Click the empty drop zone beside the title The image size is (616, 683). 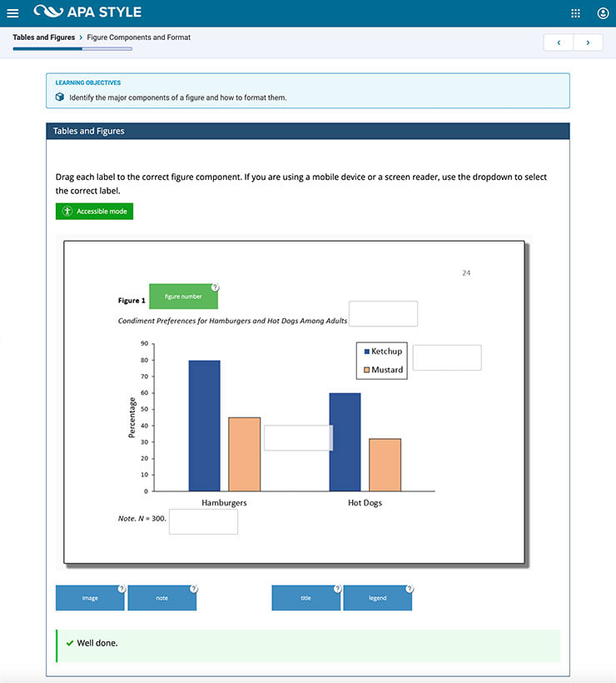click(x=383, y=314)
